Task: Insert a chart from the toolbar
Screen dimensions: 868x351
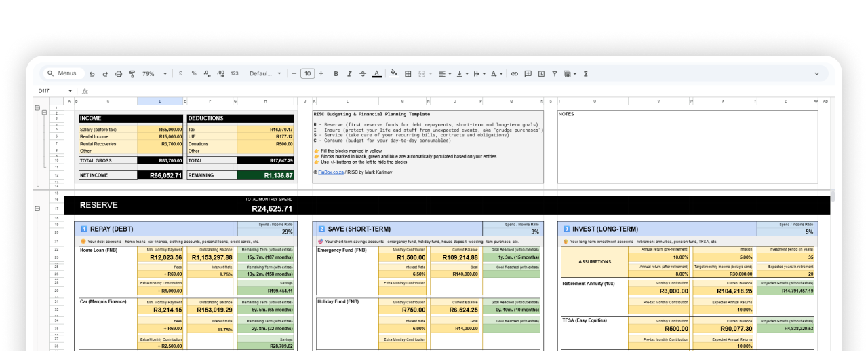Action: tap(541, 73)
